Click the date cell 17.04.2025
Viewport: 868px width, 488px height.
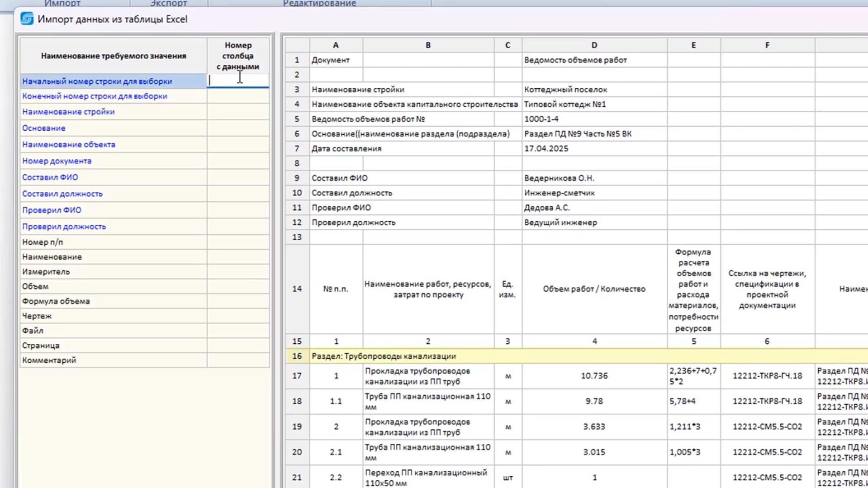tap(594, 148)
